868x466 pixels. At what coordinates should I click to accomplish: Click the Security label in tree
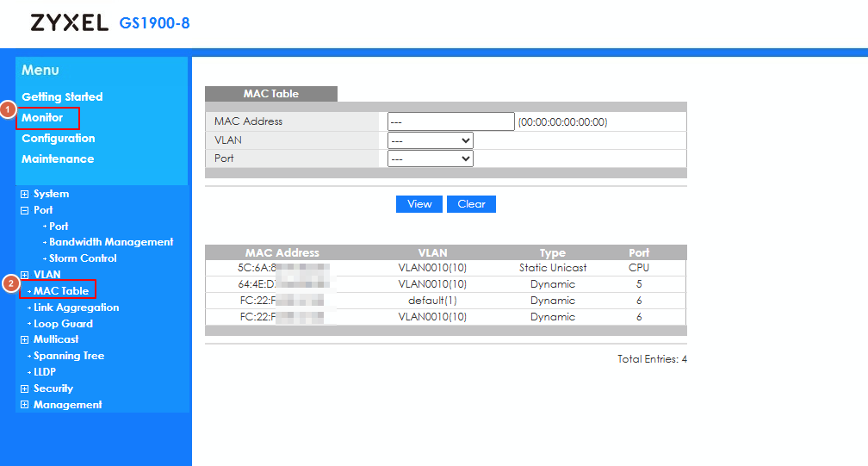click(53, 388)
